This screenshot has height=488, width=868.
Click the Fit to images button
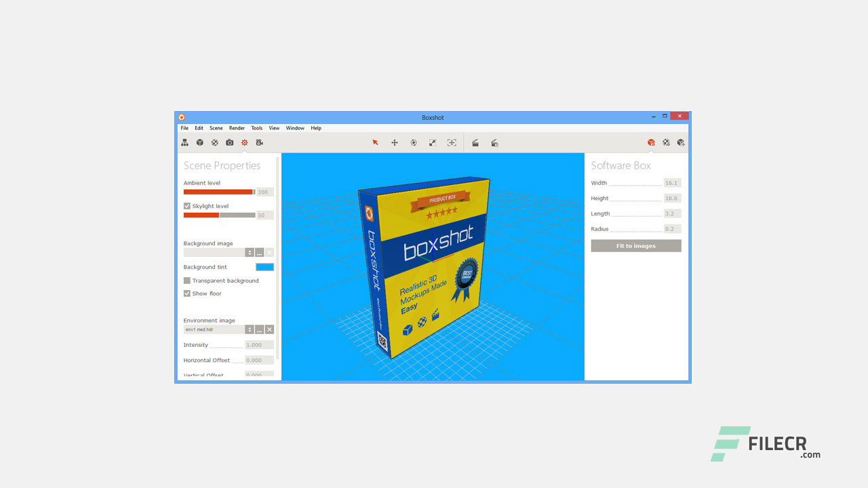(x=636, y=246)
